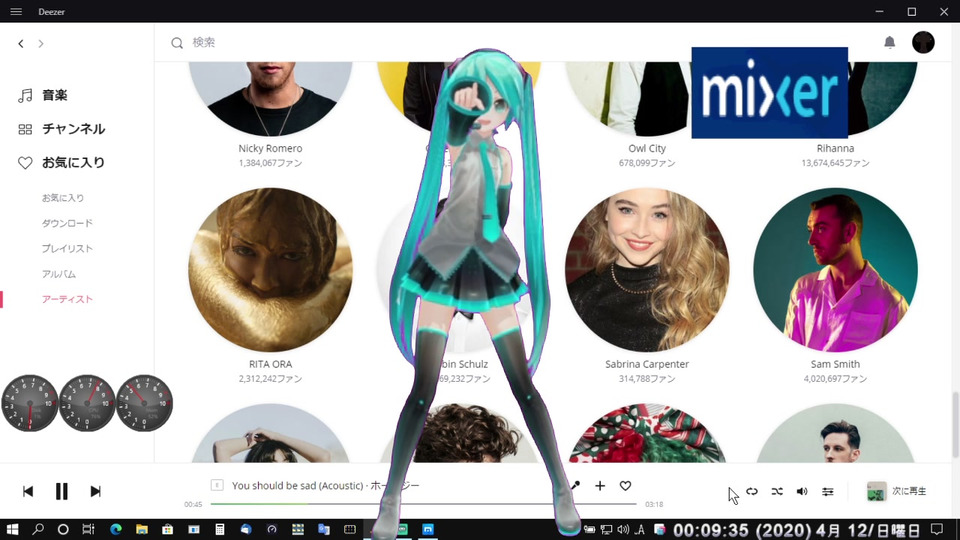Toggle repeat mode
This screenshot has height=540, width=960.
coord(752,491)
